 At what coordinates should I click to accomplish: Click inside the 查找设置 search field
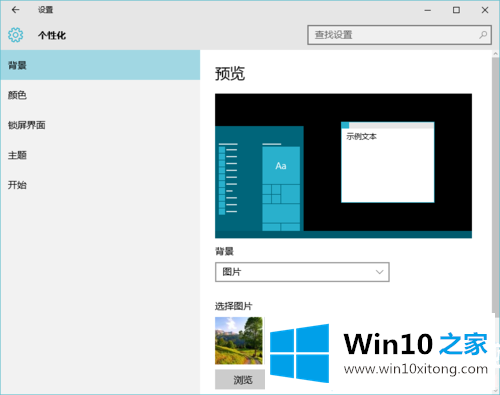point(399,35)
